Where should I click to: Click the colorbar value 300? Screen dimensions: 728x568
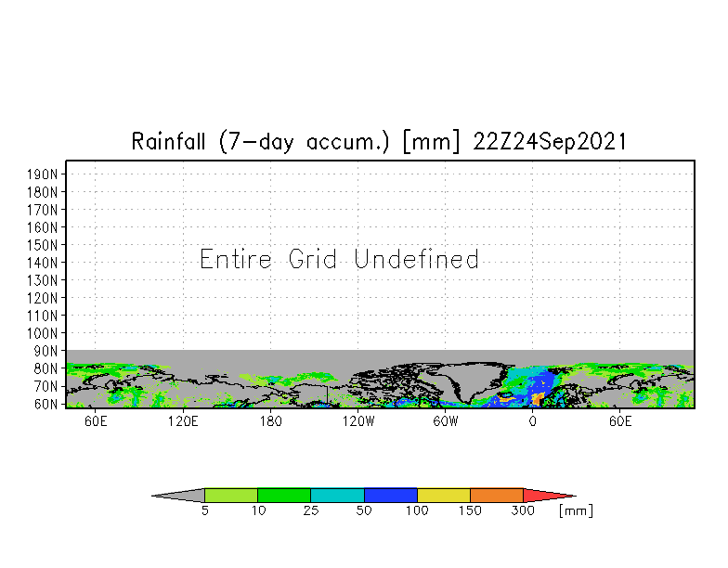[x=523, y=510]
